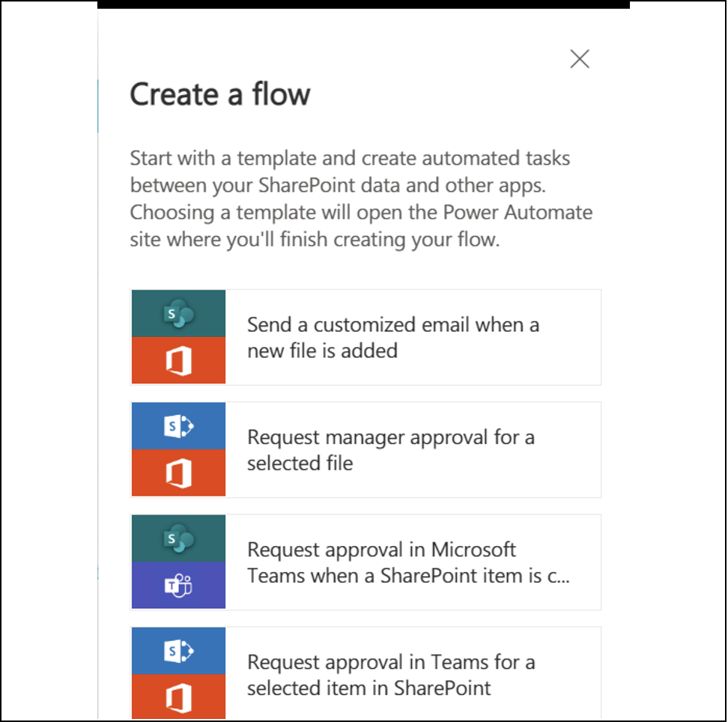
Task: Click the teal SharePoint icon on the first template
Action: [x=178, y=312]
